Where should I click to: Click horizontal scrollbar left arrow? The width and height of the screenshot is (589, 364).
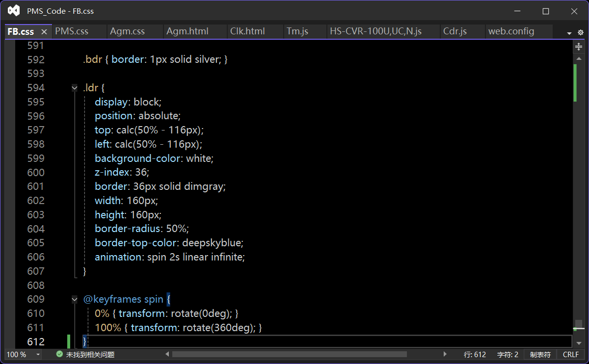167,354
